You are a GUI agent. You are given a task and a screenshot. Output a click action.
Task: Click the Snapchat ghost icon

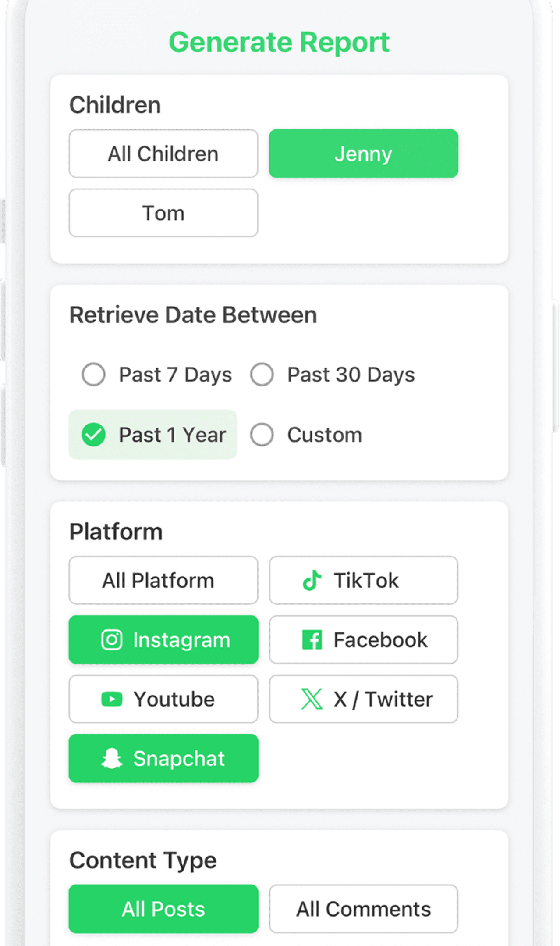[112, 758]
